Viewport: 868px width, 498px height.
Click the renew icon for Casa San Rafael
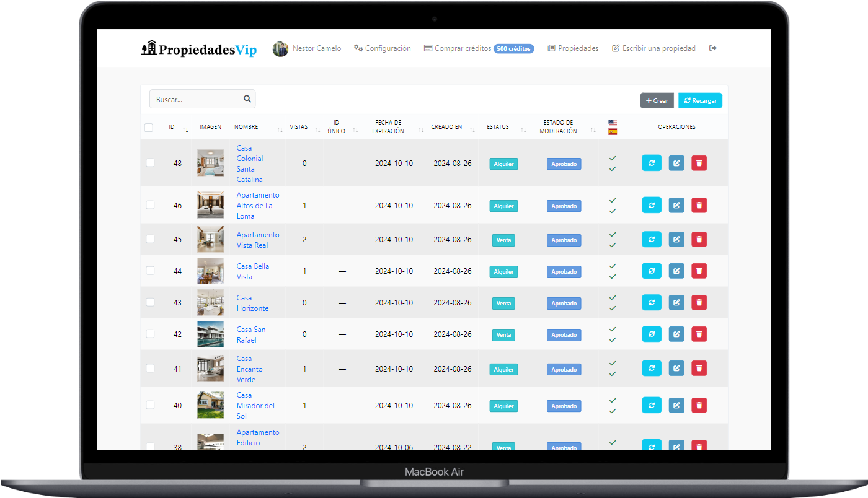point(651,334)
